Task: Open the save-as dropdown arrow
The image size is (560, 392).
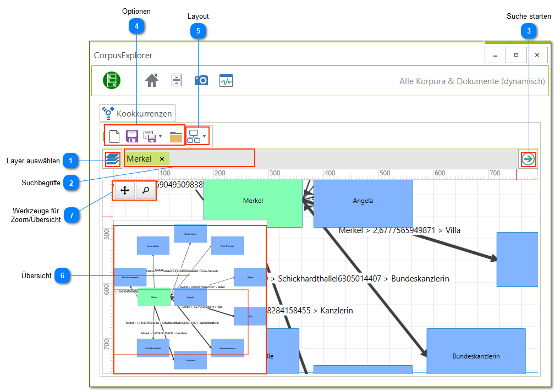Action: (161, 136)
